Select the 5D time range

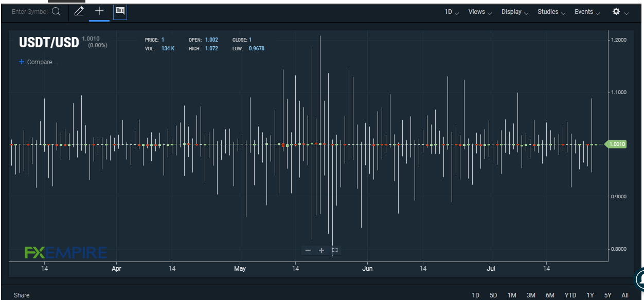[x=493, y=295]
